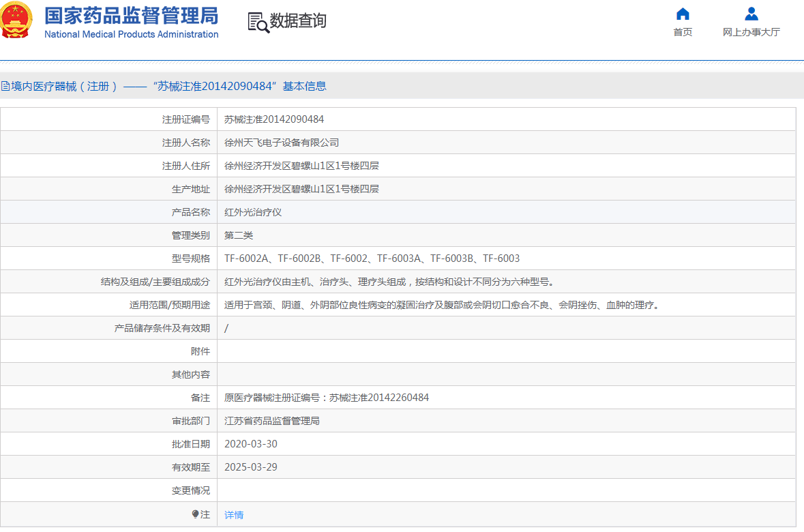Click model specification TF-6002A list
The height and width of the screenshot is (532, 804).
coord(372,258)
